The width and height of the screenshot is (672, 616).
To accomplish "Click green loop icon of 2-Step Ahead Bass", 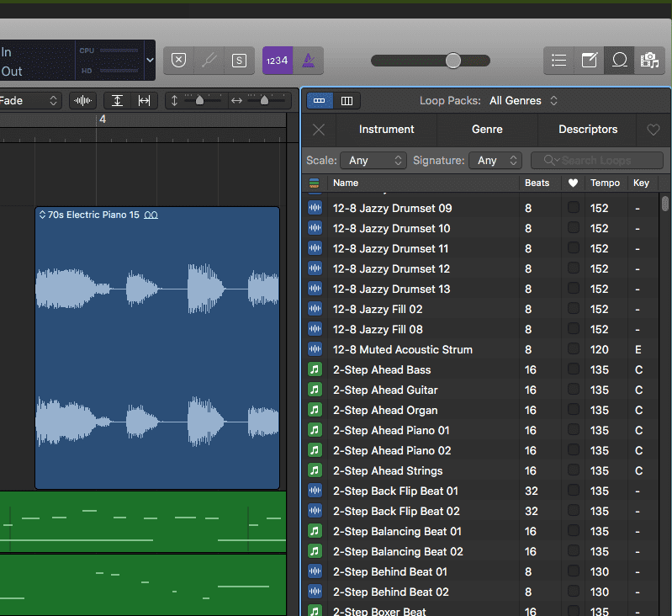I will coord(315,369).
